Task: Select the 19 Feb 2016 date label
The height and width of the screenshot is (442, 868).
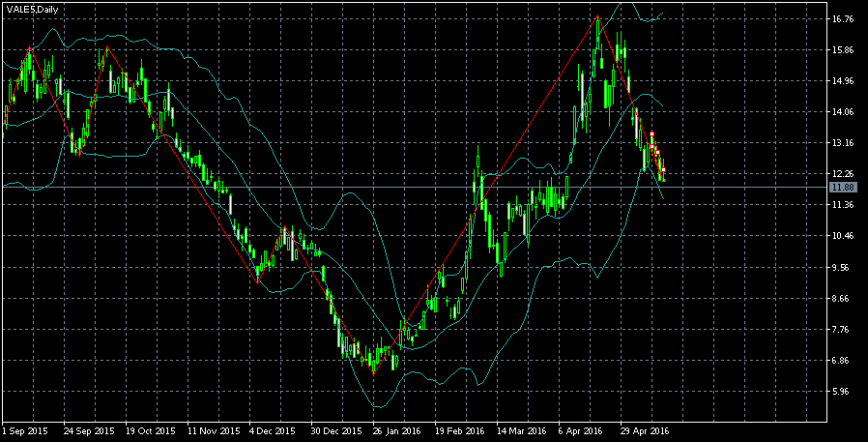Action: 459,431
